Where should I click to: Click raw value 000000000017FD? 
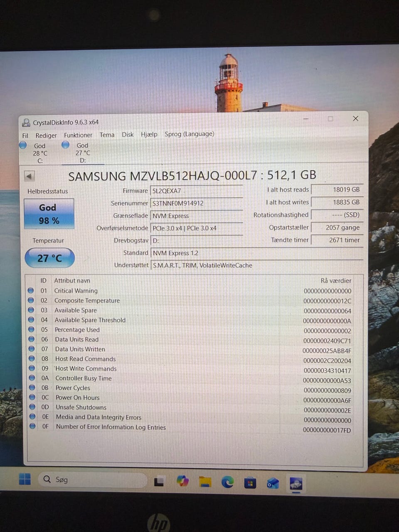click(327, 430)
